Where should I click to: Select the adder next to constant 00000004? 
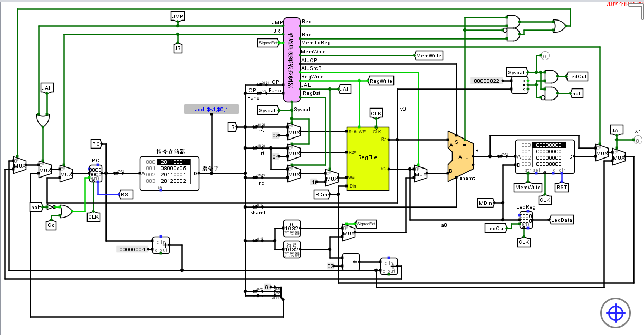point(161,245)
